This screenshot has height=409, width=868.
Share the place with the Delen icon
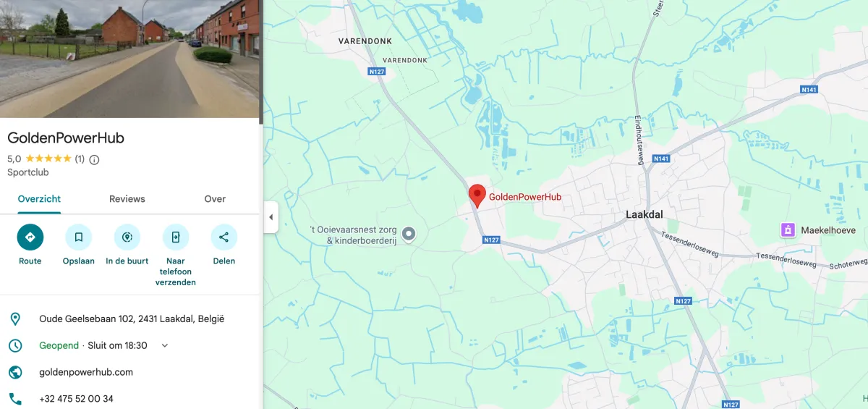(224, 237)
